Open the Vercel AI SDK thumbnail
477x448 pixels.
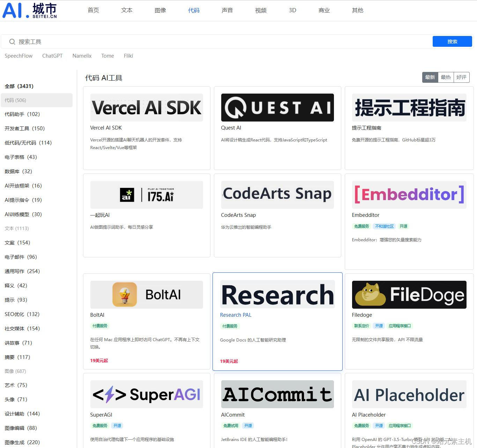pyautogui.click(x=146, y=108)
